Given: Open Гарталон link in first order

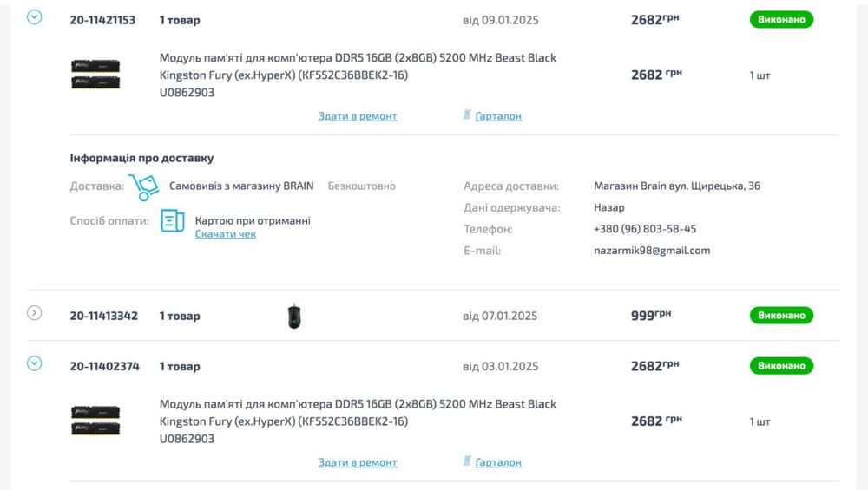Looking at the screenshot, I should point(498,116).
